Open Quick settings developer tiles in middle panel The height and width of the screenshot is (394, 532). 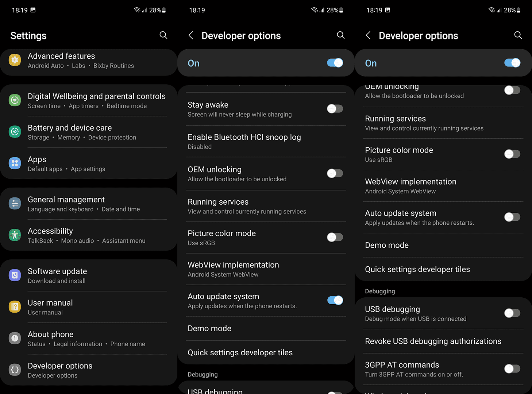click(266, 352)
